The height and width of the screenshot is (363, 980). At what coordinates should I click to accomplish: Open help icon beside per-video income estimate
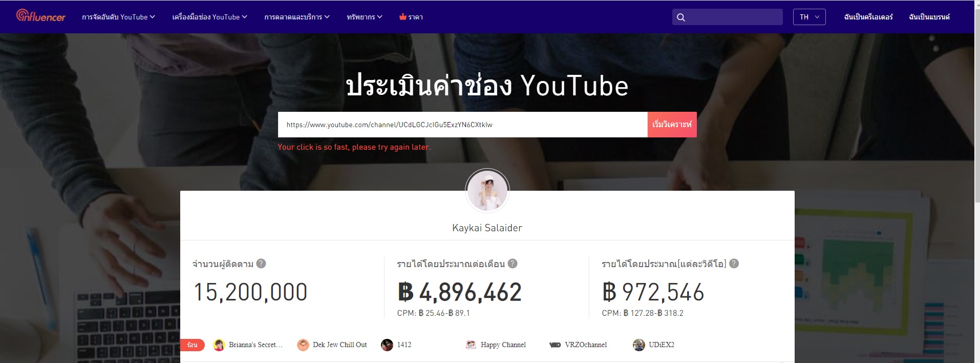[x=734, y=264]
